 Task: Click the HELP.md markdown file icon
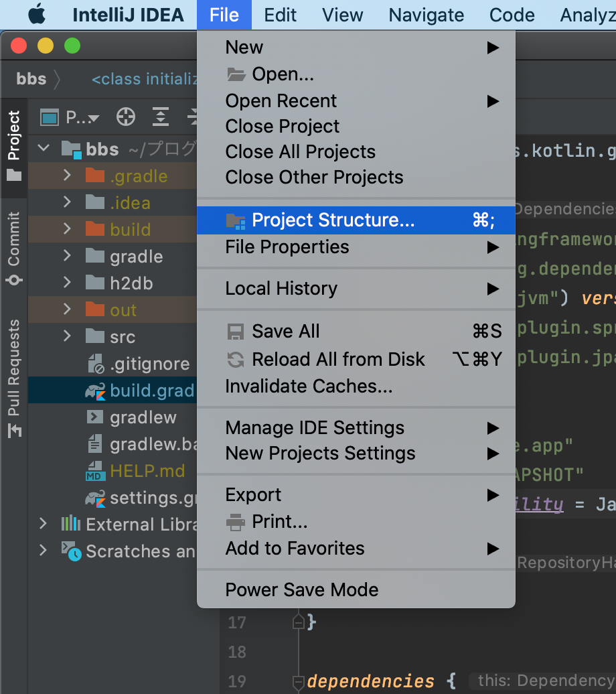(x=96, y=471)
